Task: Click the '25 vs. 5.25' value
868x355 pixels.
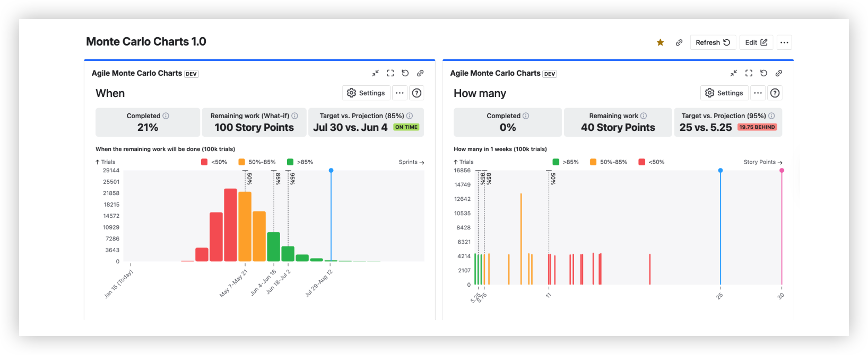Action: pyautogui.click(x=706, y=128)
